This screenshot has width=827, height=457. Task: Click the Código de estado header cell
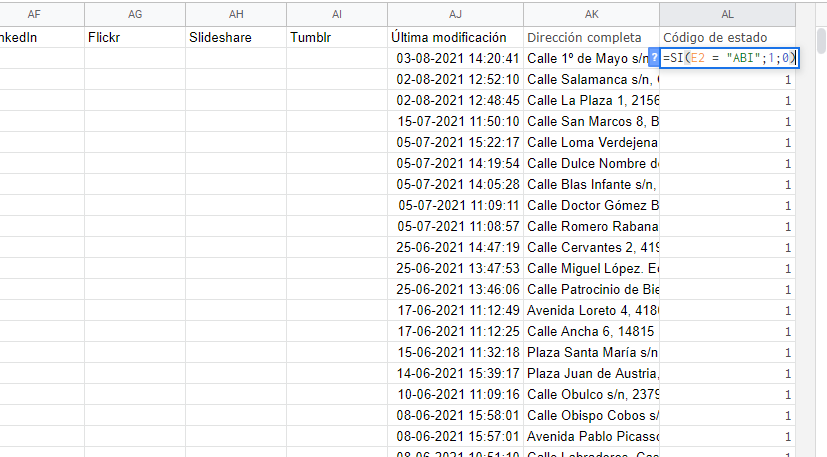coord(727,37)
